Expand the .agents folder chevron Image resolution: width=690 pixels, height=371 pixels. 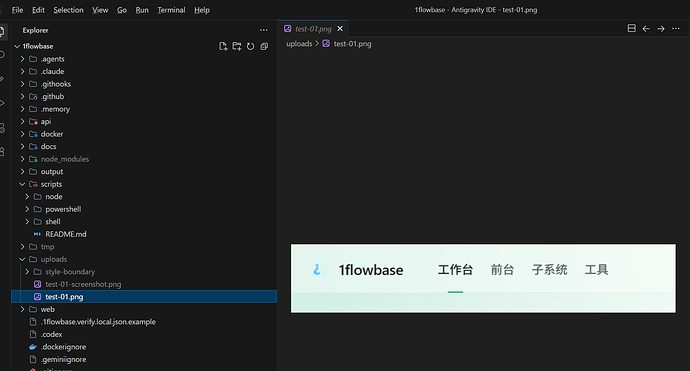click(x=22, y=59)
